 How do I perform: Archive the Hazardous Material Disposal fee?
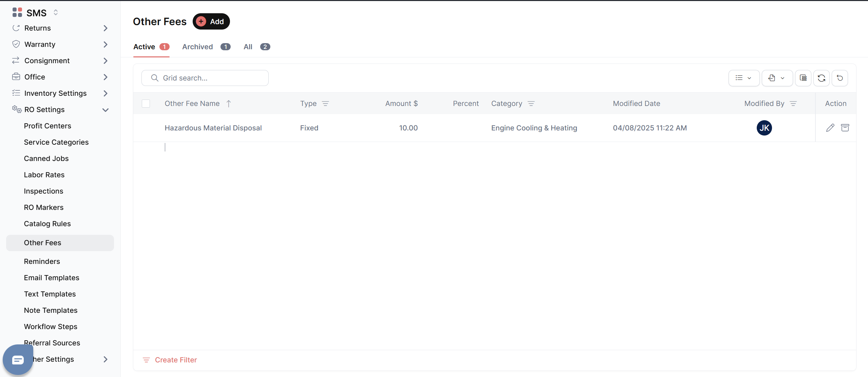pos(845,128)
